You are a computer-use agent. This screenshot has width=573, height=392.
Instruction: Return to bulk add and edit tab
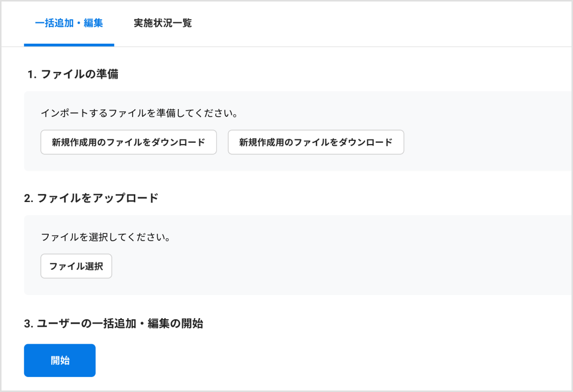coord(69,23)
